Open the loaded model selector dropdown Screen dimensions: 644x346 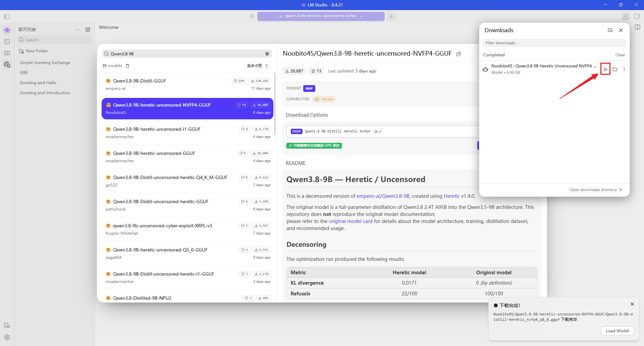(321, 16)
